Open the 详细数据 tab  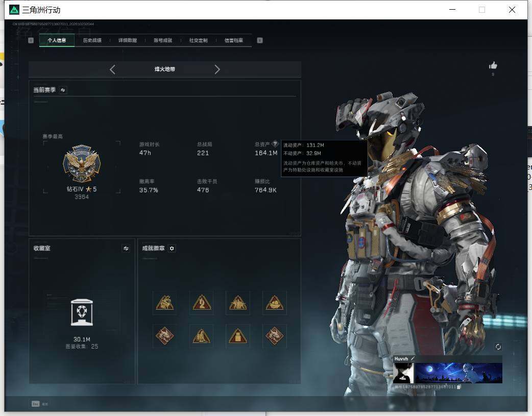coord(128,40)
